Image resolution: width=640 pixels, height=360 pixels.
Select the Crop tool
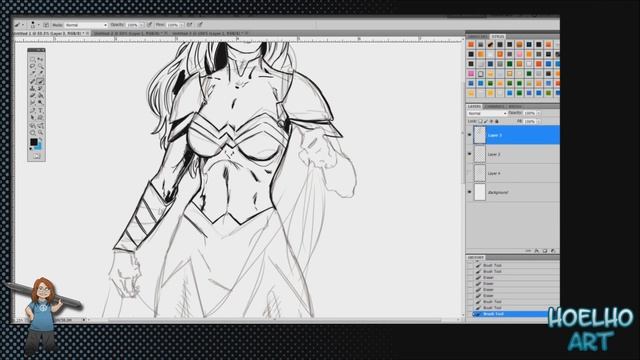(x=33, y=73)
